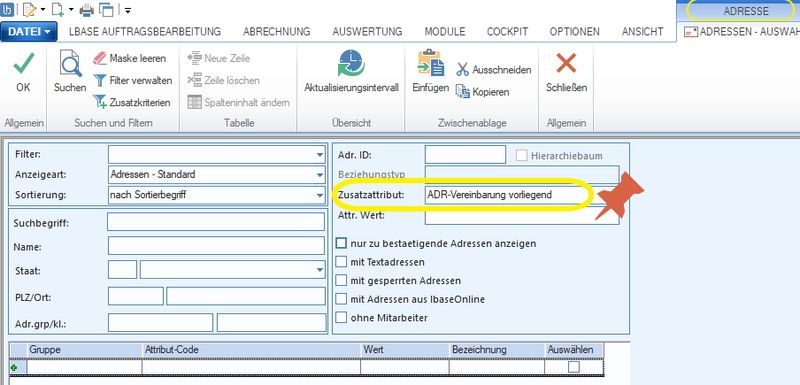Sort by Attribut-Code column header
The height and width of the screenshot is (385, 800).
pos(252,350)
